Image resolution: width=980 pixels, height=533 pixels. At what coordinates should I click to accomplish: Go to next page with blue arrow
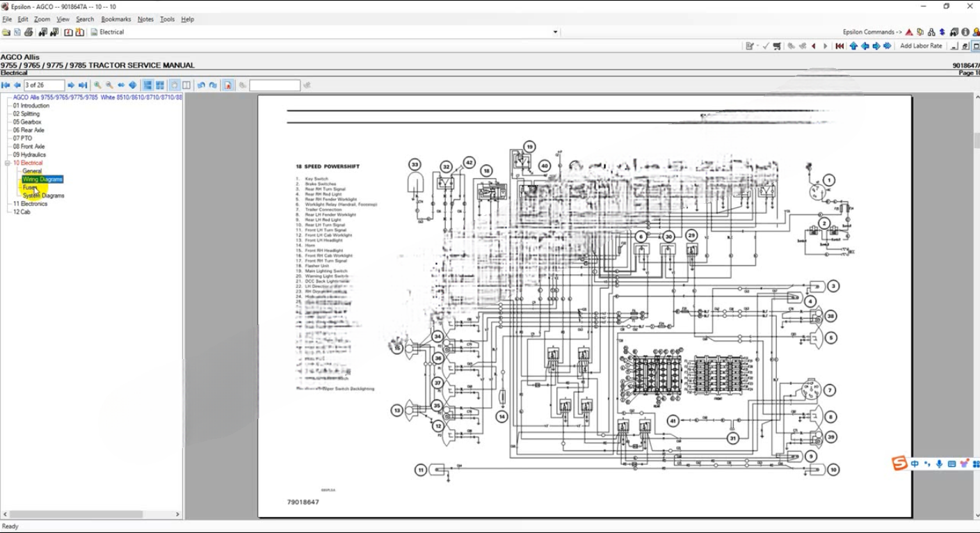pyautogui.click(x=71, y=86)
